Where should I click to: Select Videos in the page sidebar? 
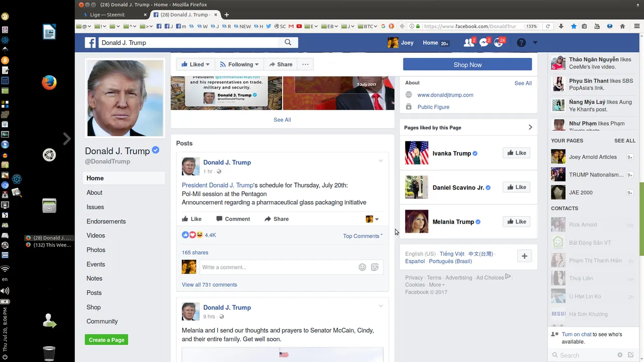96,235
